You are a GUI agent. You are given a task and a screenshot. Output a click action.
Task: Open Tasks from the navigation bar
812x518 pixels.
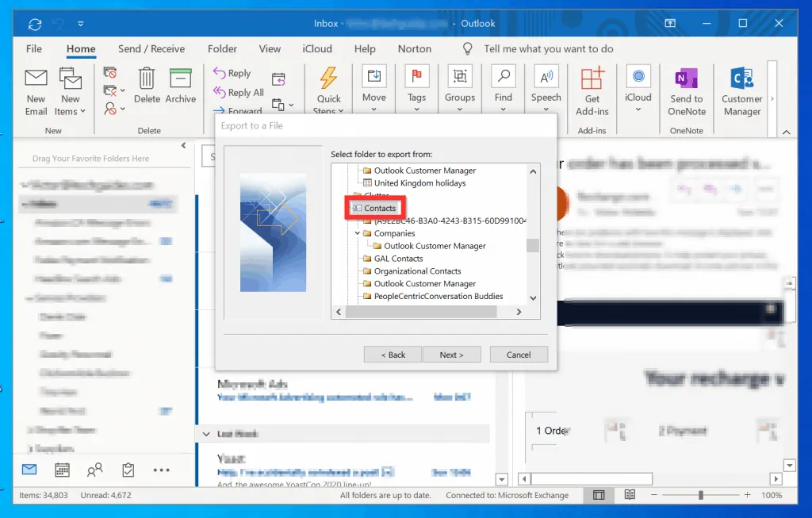128,470
